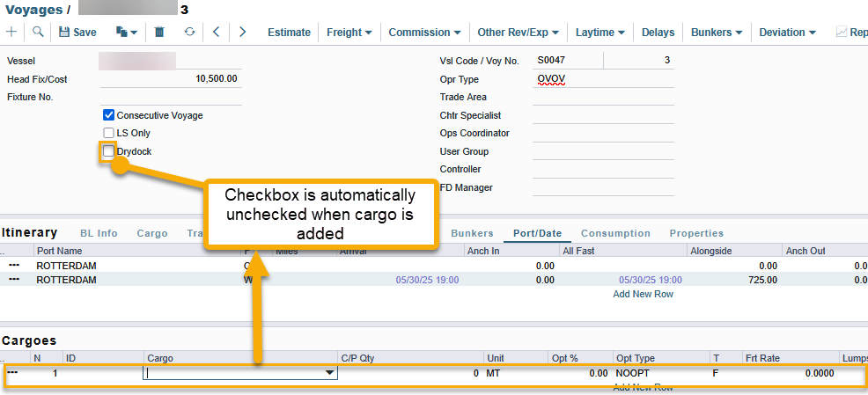868x395 pixels.
Task: Expand the Laytime dropdown menu
Action: [x=600, y=32]
